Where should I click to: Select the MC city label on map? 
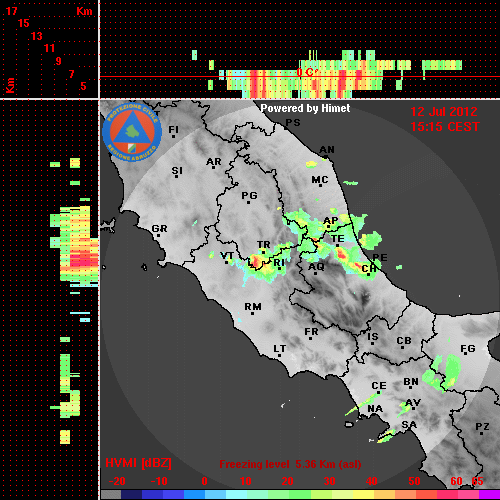coord(320,180)
